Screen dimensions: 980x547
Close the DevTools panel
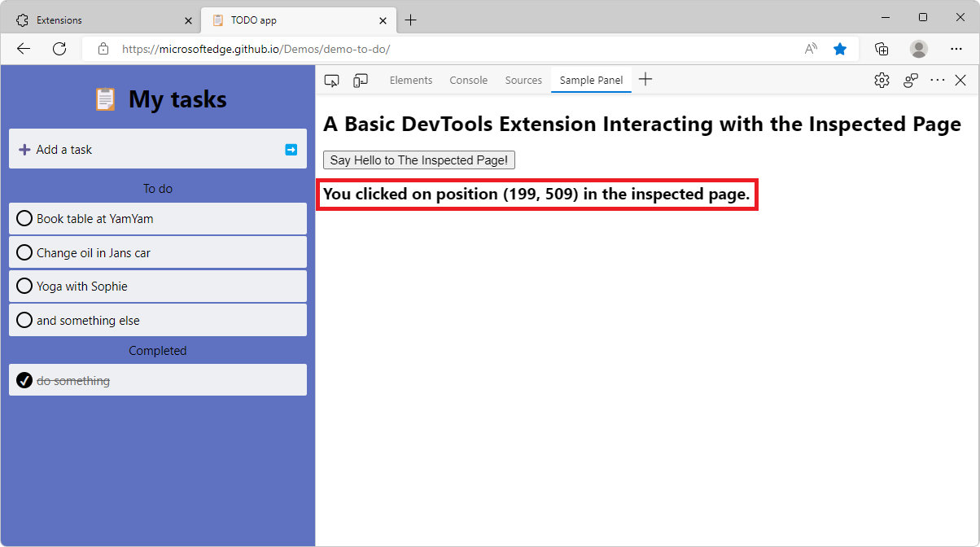click(960, 80)
